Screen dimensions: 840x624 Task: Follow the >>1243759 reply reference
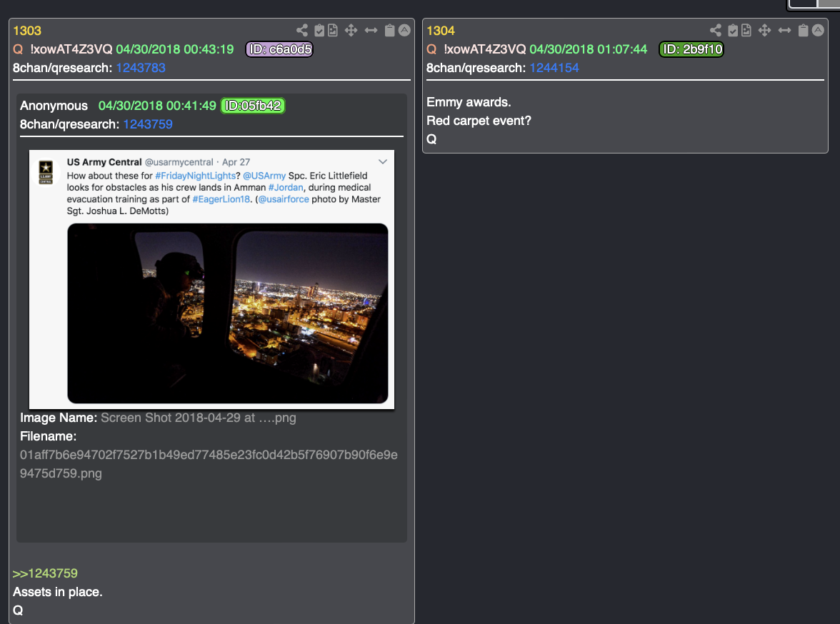coord(45,573)
